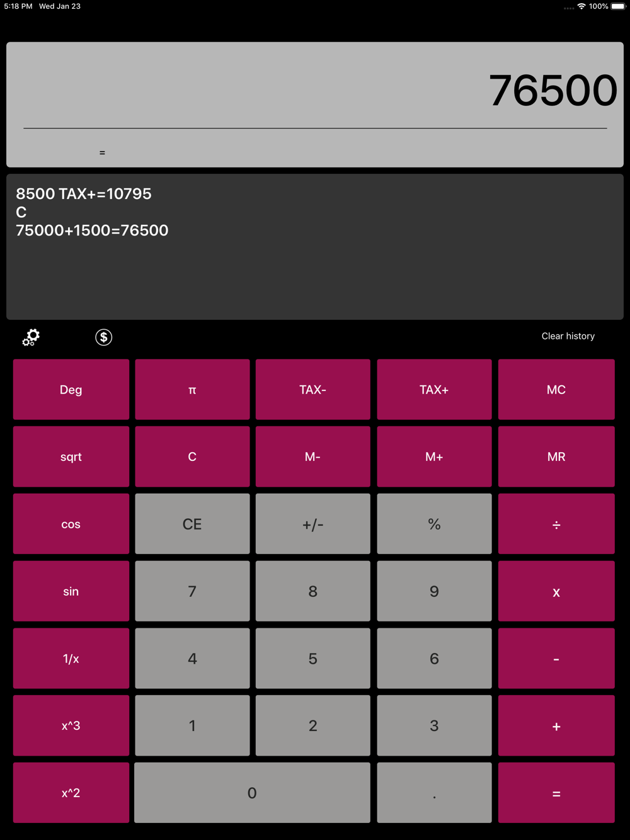Toggle sign with the +/- key
Viewport: 630px width, 840px height.
(x=313, y=524)
